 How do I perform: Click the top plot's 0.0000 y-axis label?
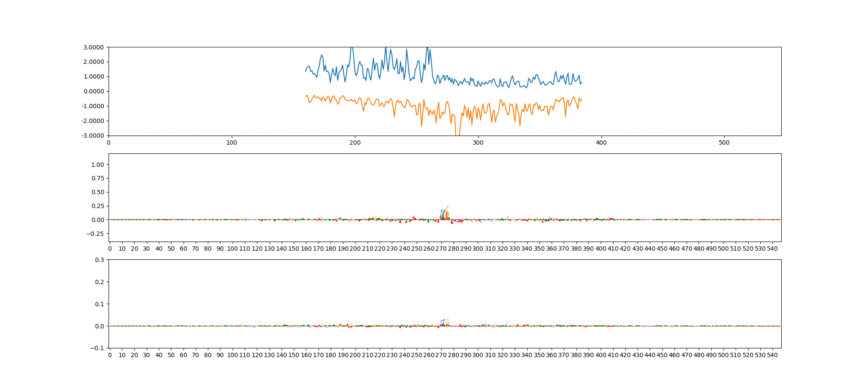click(93, 91)
